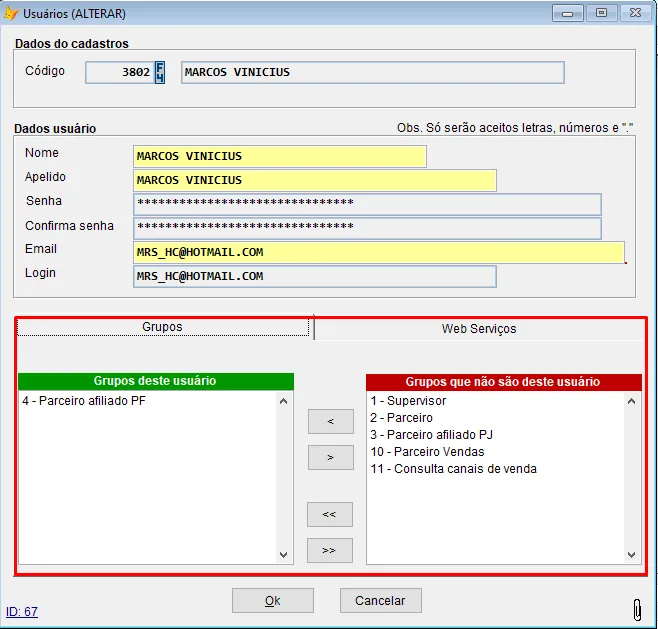
Task: Focus the Senha password field
Action: pyautogui.click(x=366, y=204)
